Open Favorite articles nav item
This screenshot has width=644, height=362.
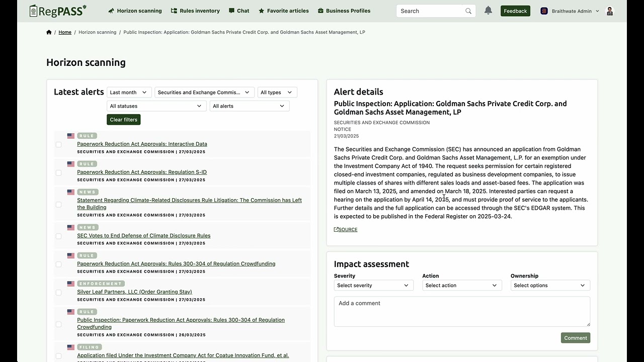coord(283,11)
